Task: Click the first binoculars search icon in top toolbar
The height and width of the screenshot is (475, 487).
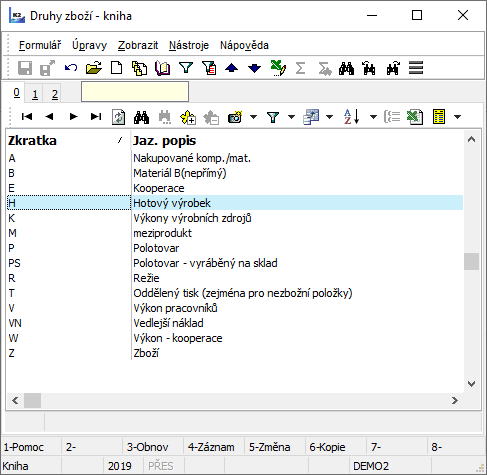Action: point(346,68)
